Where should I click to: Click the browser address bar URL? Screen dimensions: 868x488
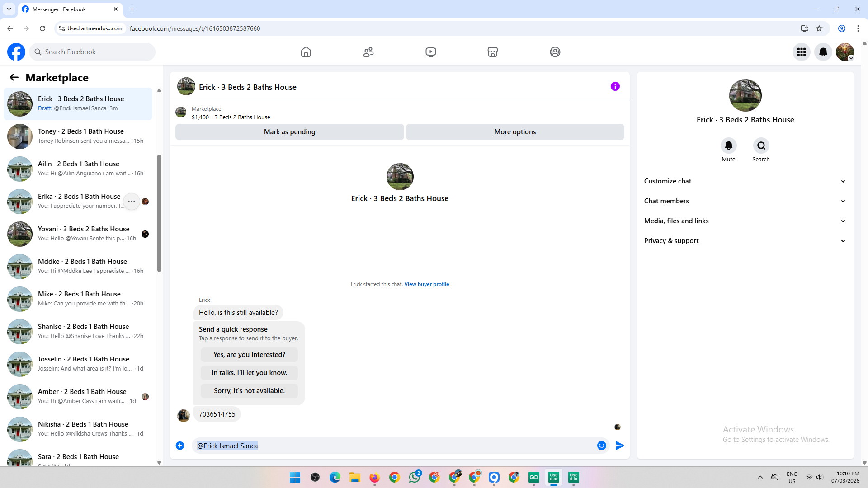pos(195,28)
